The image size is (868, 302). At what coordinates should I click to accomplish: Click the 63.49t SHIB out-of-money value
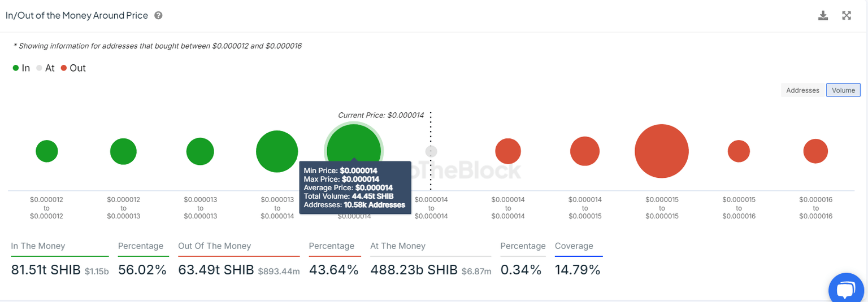point(216,270)
